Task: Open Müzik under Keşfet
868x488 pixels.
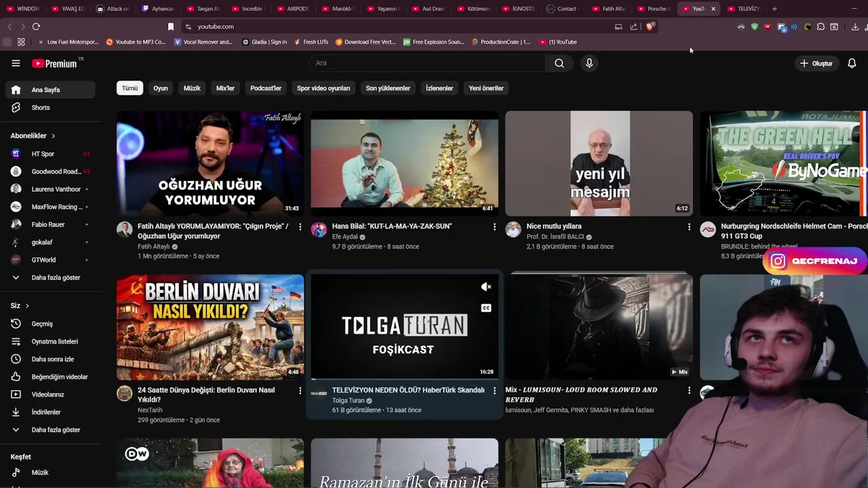Action: click(50, 472)
